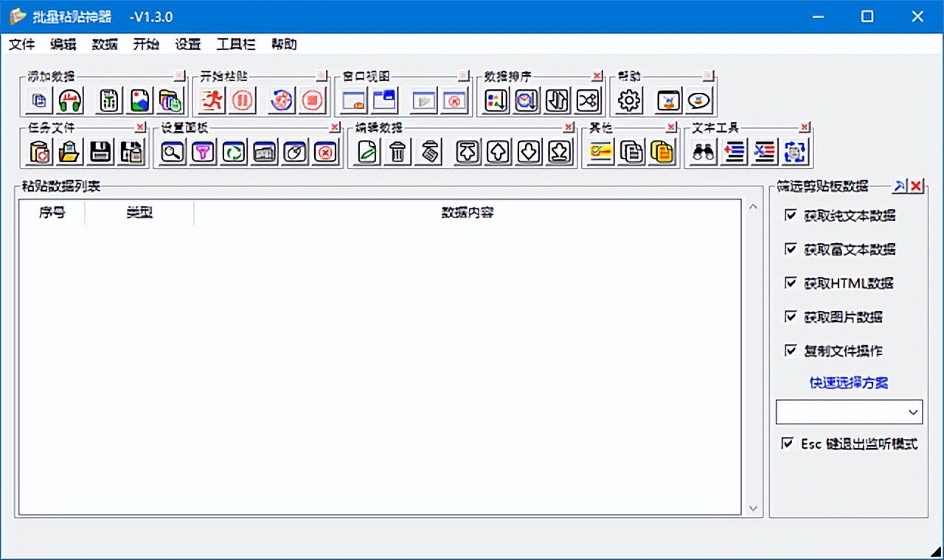Click the list scrollbar down arrow
Screen dimensions: 944x560
pyautogui.click(x=752, y=508)
